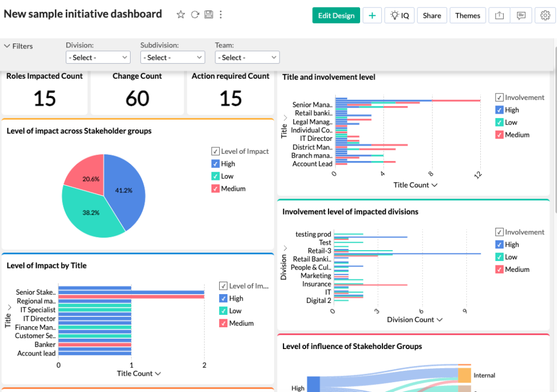
Task: Open the comments icon
Action: 521,15
